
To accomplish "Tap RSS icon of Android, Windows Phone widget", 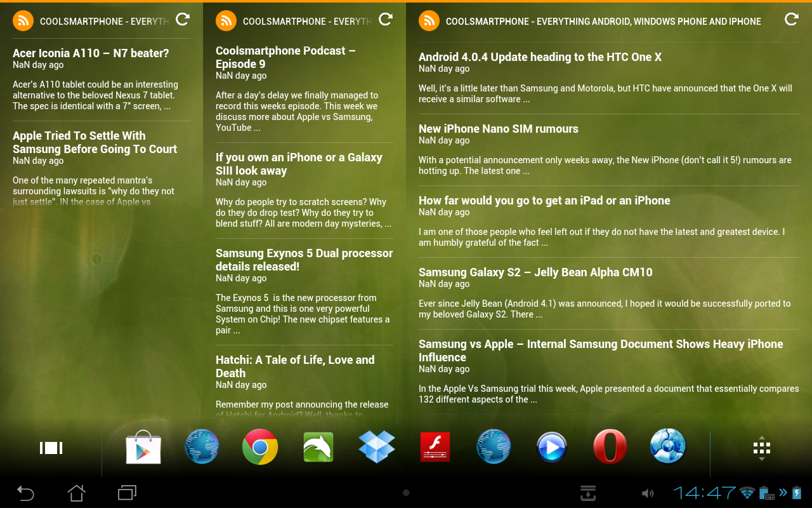I will pyautogui.click(x=429, y=21).
